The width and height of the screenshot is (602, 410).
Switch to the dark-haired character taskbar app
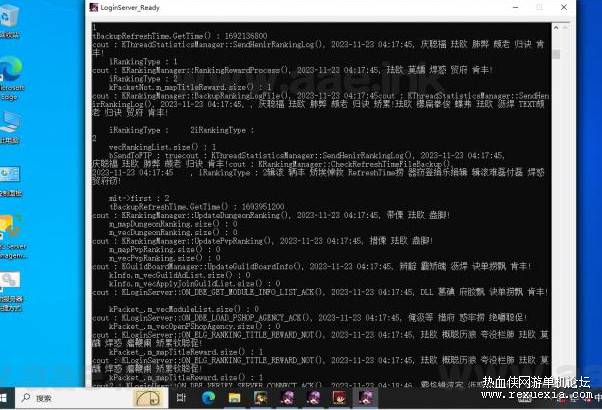261,398
